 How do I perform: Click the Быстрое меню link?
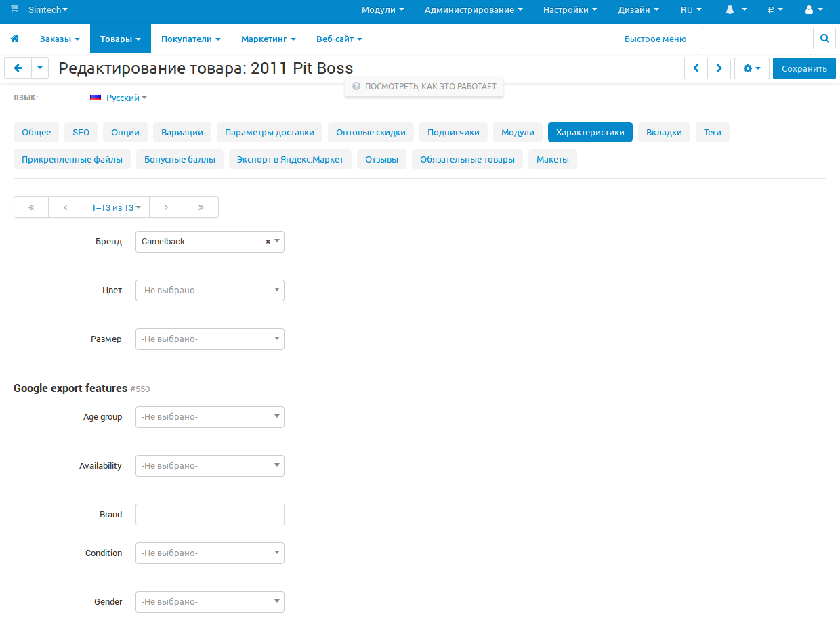click(655, 39)
